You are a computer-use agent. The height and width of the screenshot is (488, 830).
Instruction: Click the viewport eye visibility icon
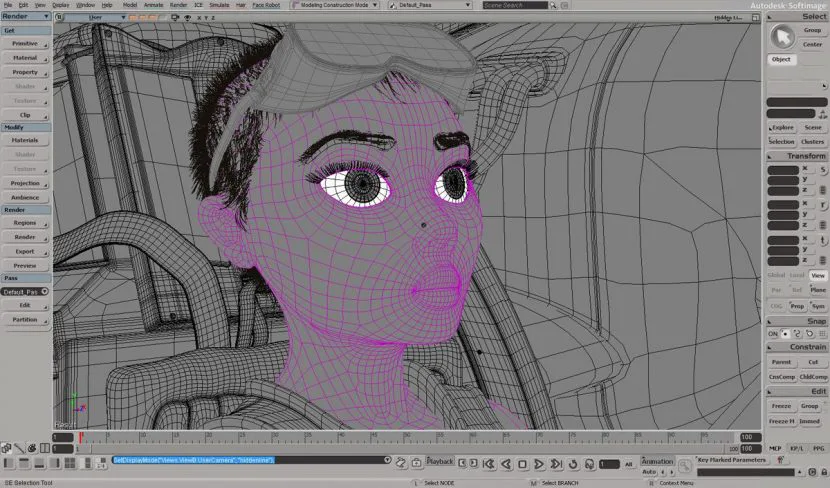click(x=187, y=17)
